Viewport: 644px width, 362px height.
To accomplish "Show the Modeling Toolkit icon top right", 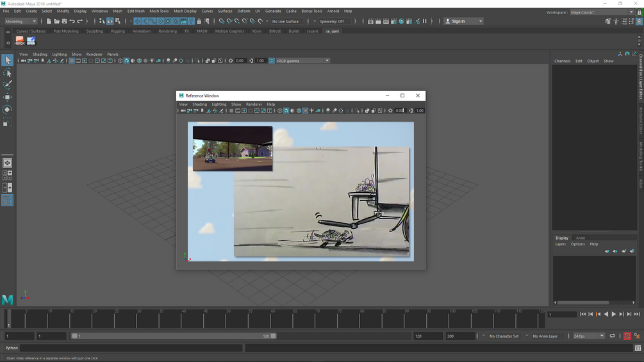I will coord(608,21).
